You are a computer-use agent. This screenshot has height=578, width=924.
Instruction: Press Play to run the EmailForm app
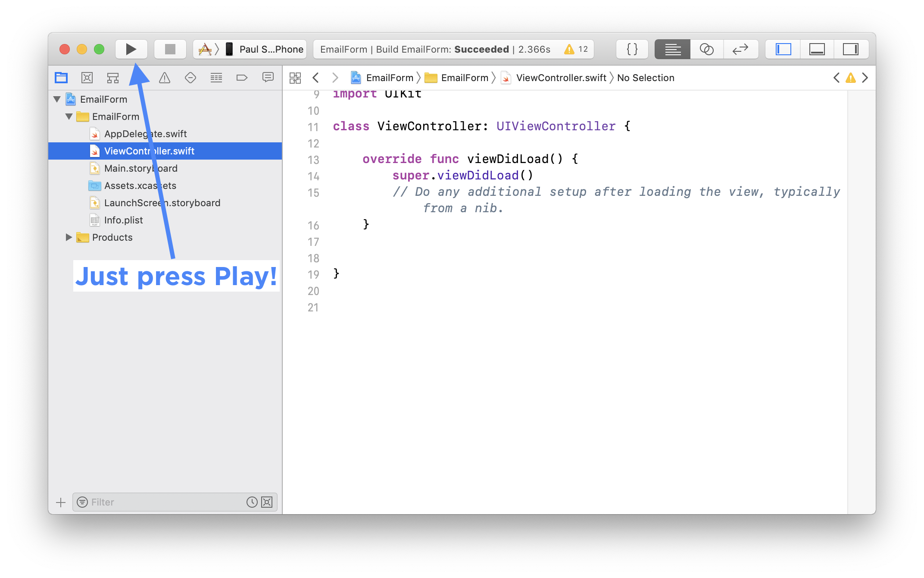[x=131, y=49]
